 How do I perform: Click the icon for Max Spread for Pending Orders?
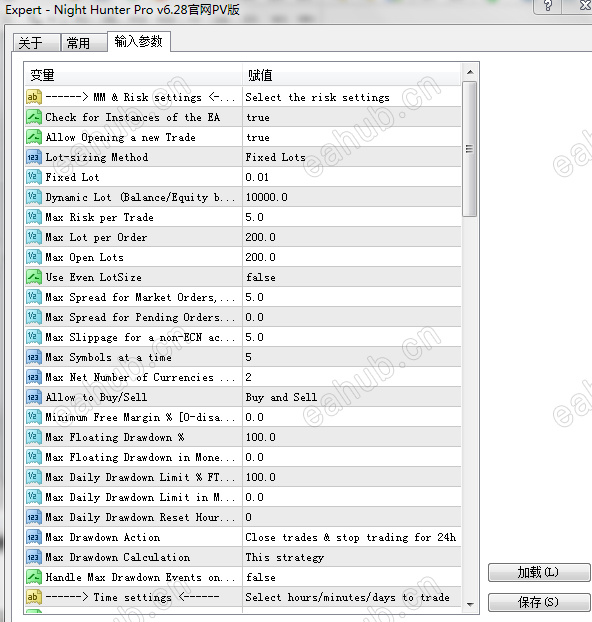[34, 317]
